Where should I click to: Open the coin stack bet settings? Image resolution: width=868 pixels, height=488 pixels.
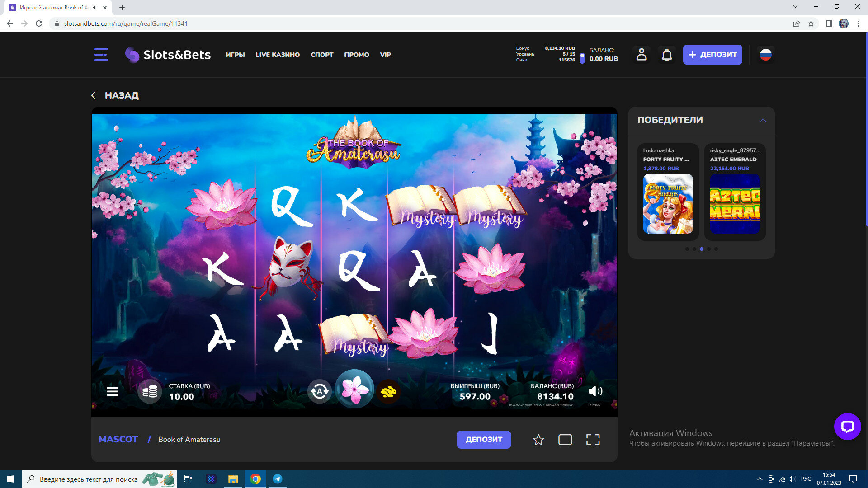coord(150,391)
